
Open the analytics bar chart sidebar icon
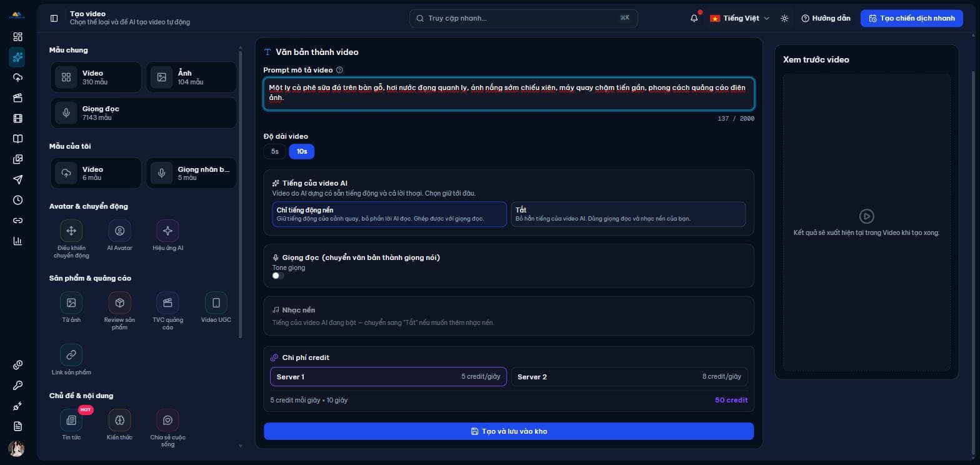(x=17, y=241)
